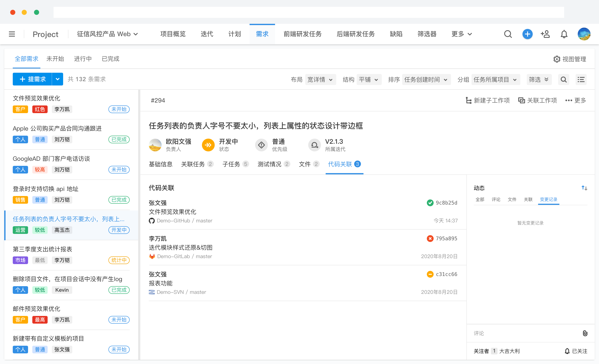Viewport: 599px width, 364px height.
Task: Open the 宽详情 layout dropdown
Action: click(x=320, y=79)
